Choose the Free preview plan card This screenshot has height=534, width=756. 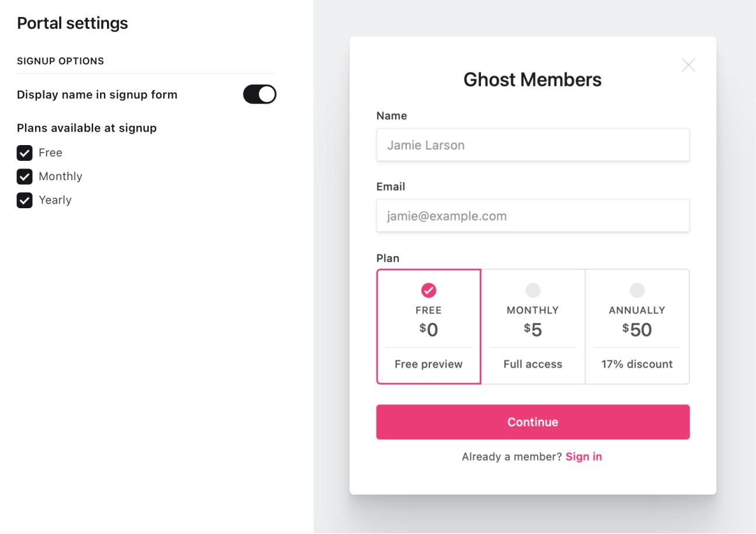point(429,326)
